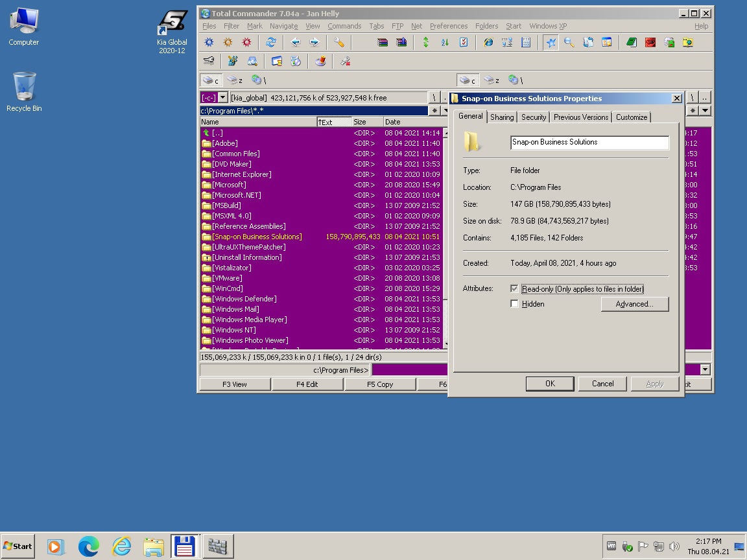Open left panel drive selector dropdown
Screen dimensions: 747x560
coord(222,98)
